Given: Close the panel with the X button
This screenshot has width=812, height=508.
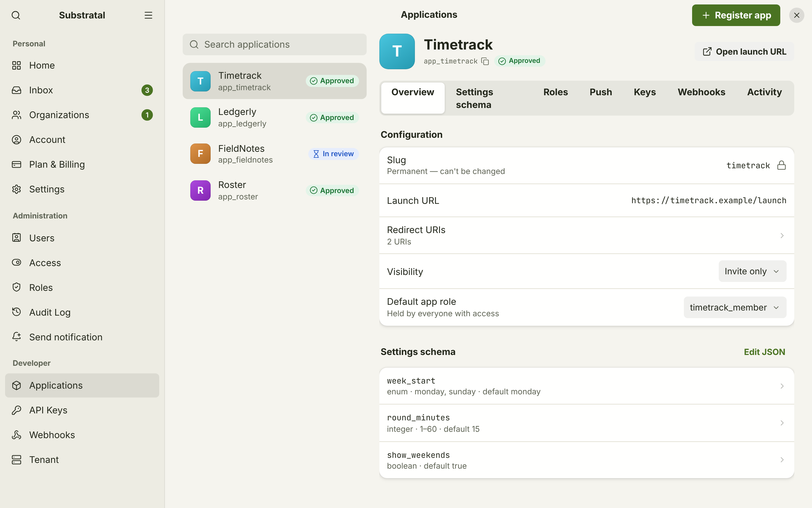Looking at the screenshot, I should [x=796, y=15].
